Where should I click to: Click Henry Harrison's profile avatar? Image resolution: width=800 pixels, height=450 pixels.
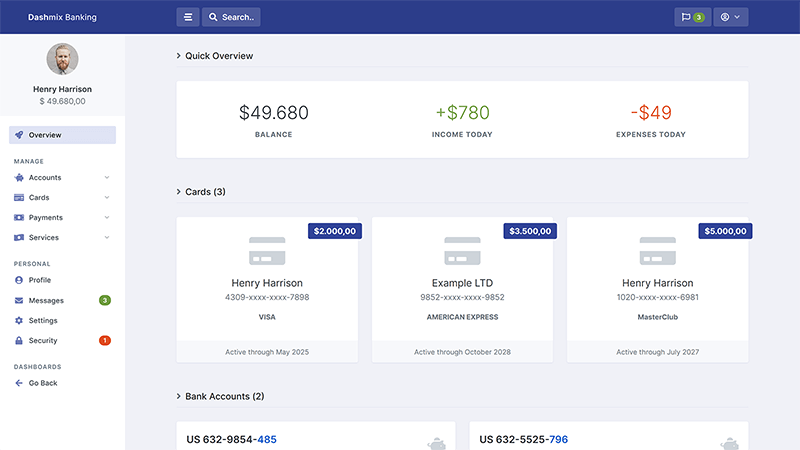click(62, 59)
